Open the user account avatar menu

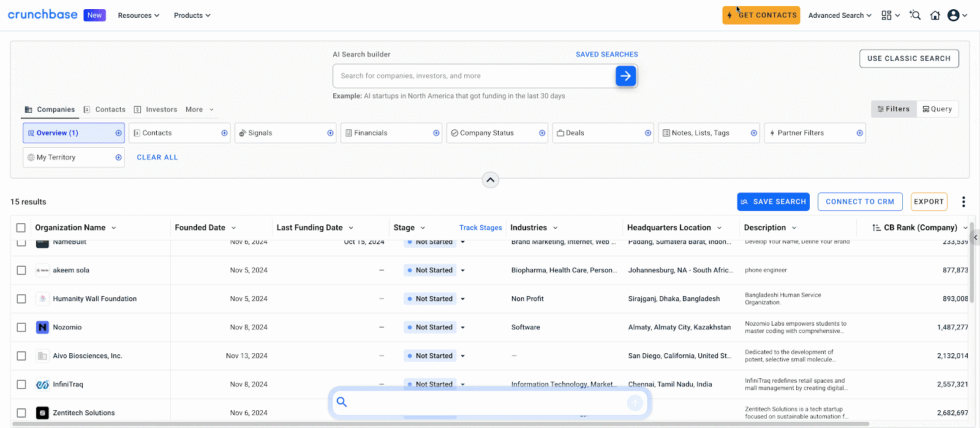(x=953, y=15)
